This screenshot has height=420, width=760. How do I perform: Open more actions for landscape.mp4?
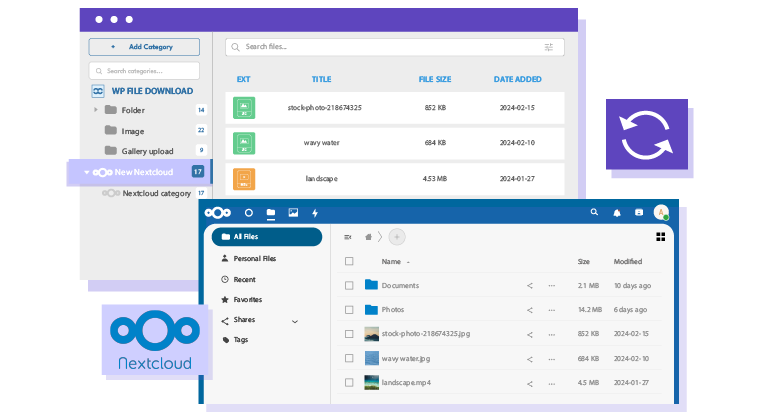point(552,384)
